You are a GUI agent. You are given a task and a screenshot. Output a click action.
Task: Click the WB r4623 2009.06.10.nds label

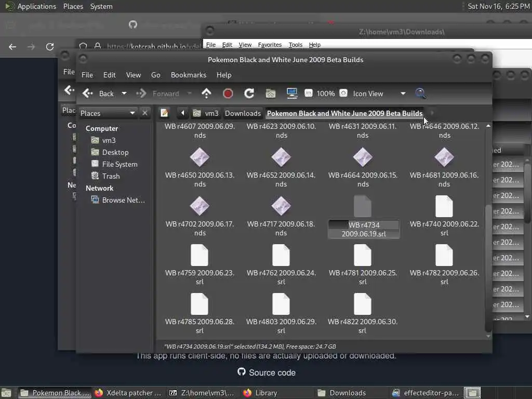pyautogui.click(x=281, y=130)
